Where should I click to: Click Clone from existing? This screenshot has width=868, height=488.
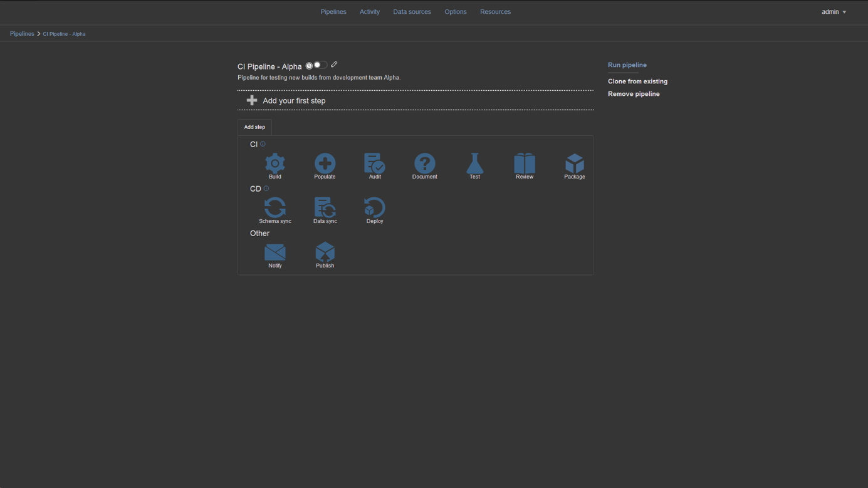637,81
